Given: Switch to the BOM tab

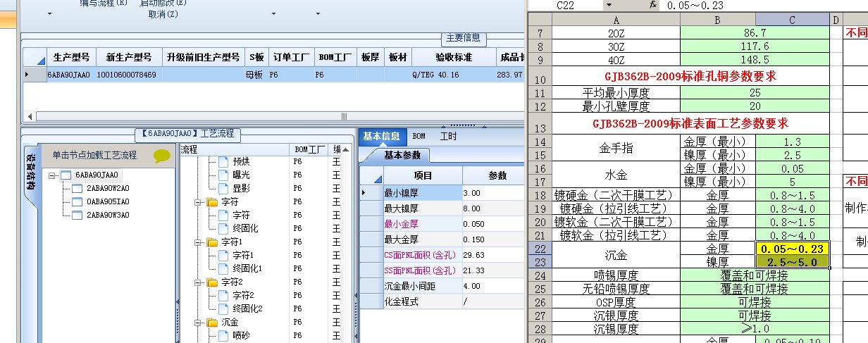Looking at the screenshot, I should coord(418,136).
